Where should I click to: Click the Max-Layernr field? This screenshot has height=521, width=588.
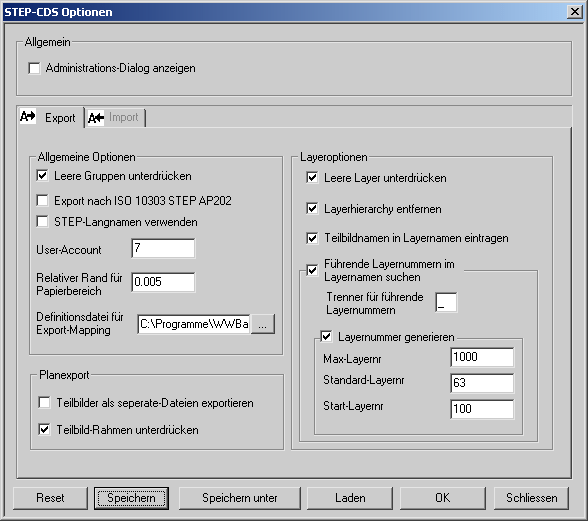tap(482, 357)
